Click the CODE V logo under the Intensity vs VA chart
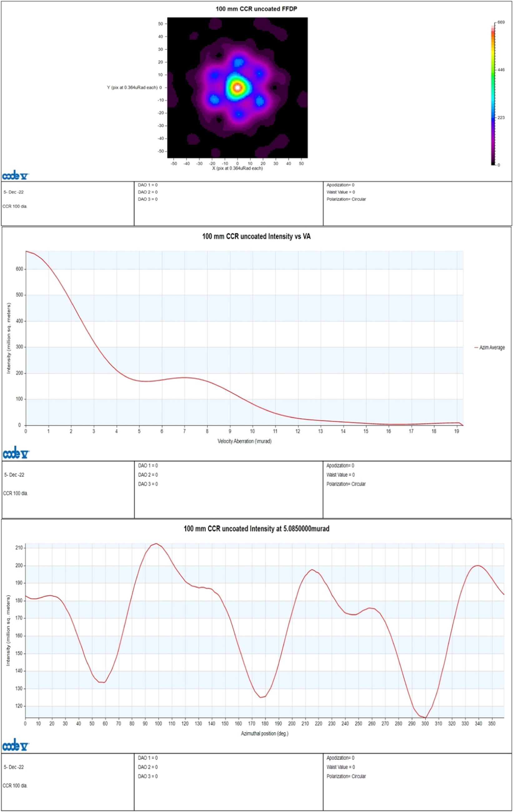The image size is (513, 812). point(15,453)
